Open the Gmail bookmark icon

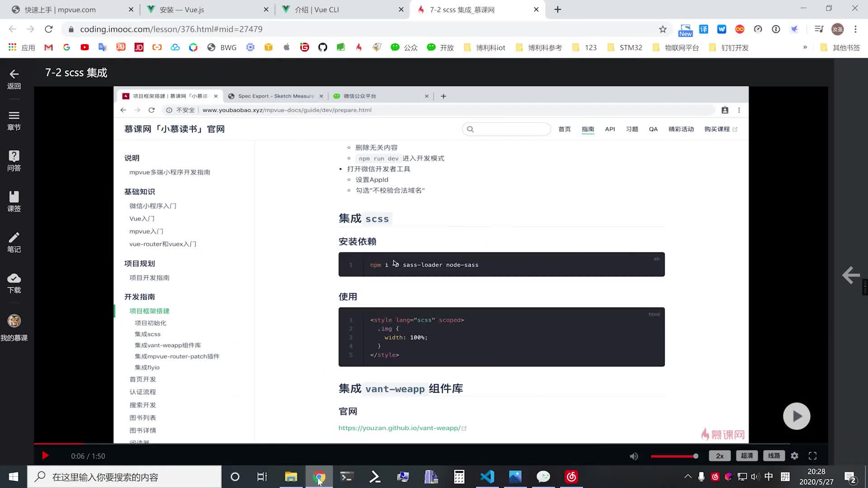pos(48,47)
